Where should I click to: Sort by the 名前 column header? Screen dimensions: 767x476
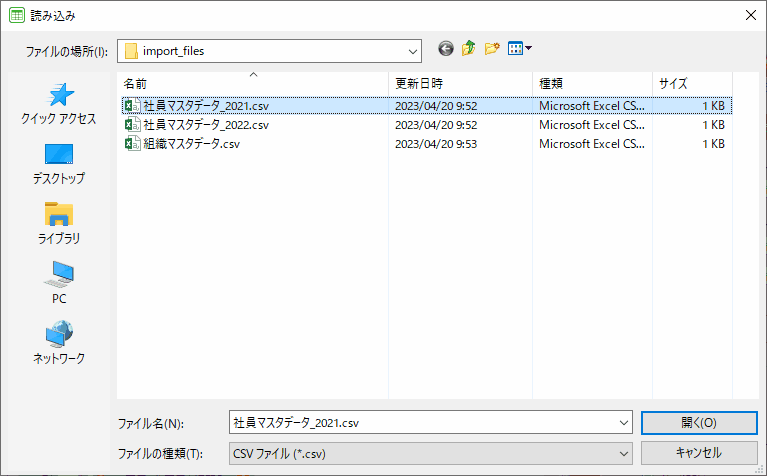tap(253, 84)
